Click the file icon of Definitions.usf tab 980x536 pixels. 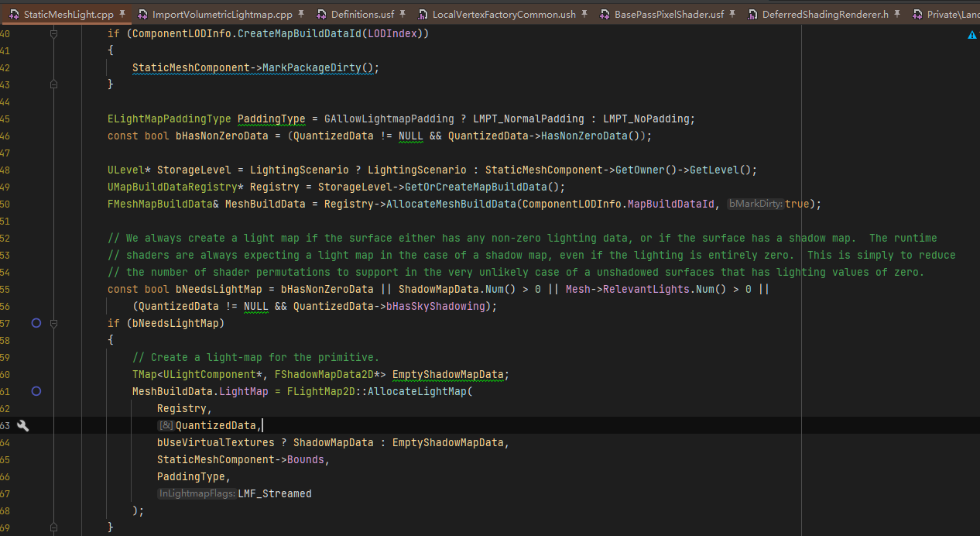[322, 14]
